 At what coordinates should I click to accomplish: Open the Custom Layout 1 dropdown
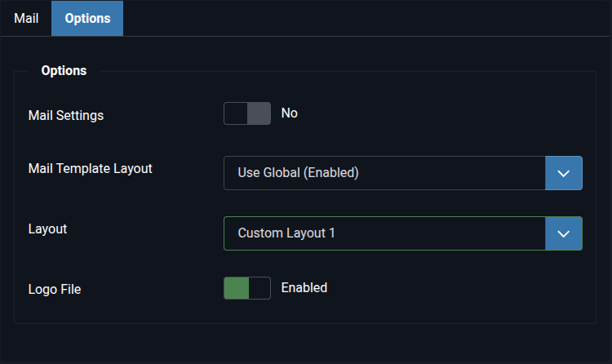coord(403,233)
